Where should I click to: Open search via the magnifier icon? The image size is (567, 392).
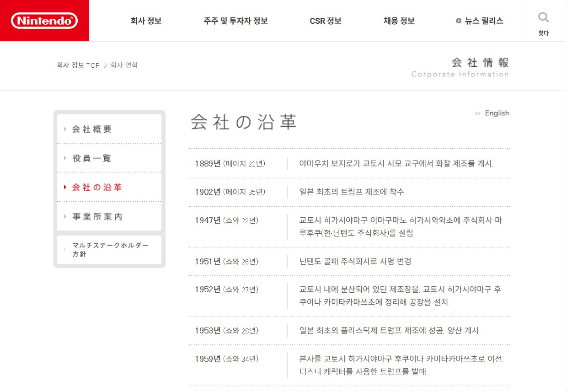[543, 17]
